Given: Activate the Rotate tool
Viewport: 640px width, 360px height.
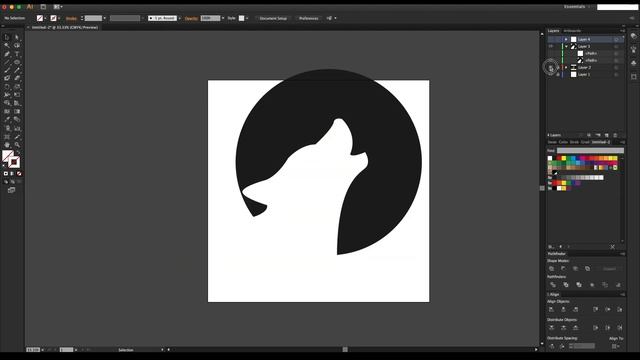Looking at the screenshot, I should 7,87.
